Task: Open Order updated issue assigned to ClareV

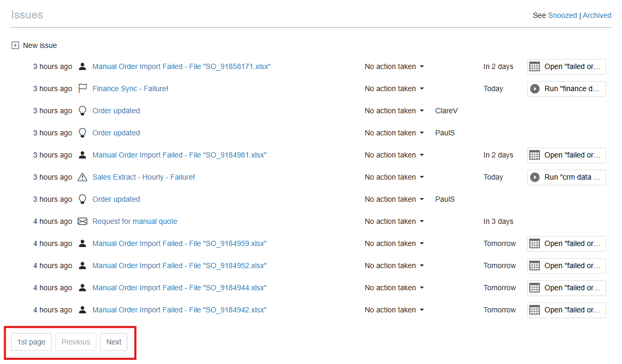Action: pos(116,111)
